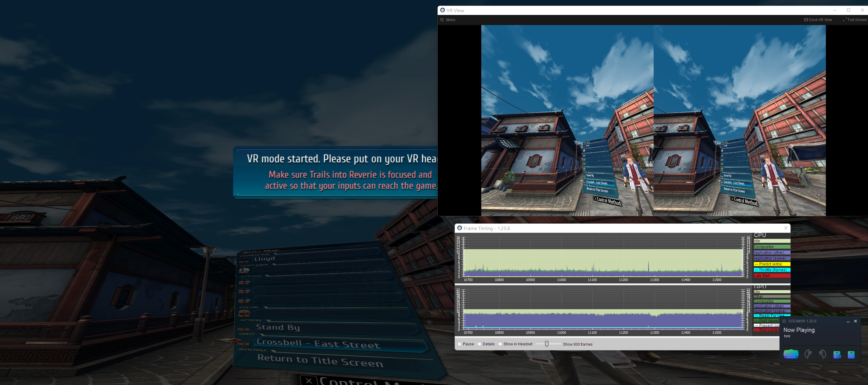Image resolution: width=868 pixels, height=385 pixels.
Task: Click the base station icon with info badge
Action: [837, 354]
